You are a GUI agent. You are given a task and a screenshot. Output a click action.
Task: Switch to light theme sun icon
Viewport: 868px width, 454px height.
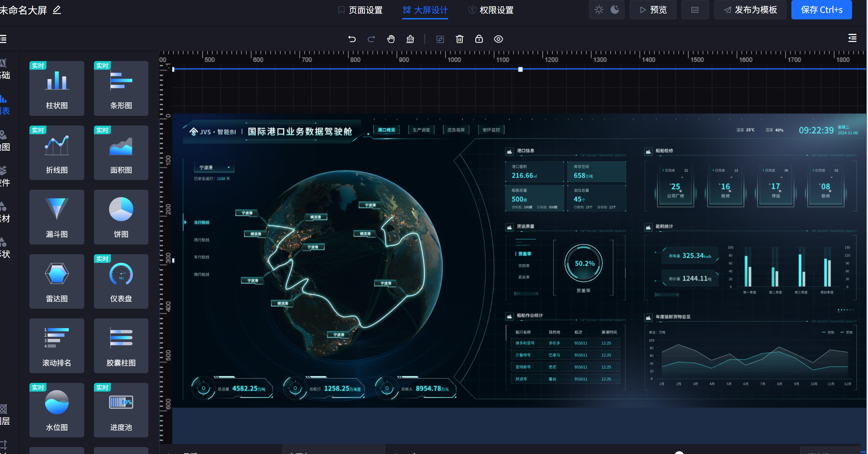[599, 10]
